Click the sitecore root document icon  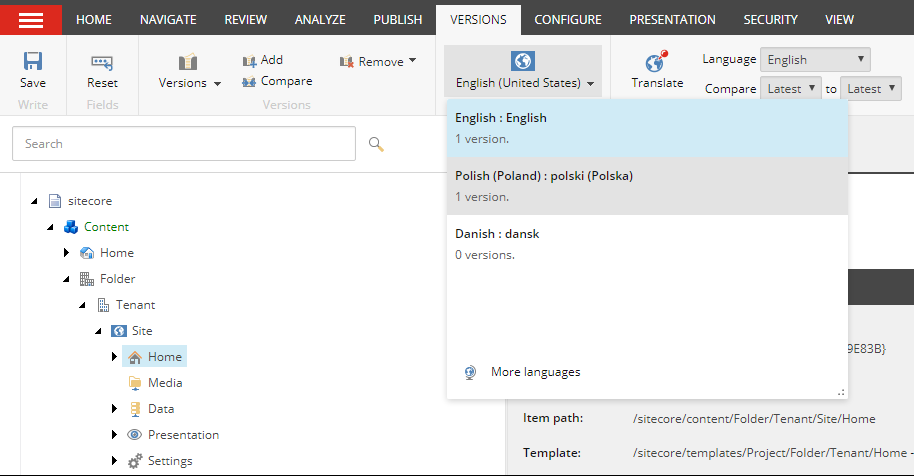tap(55, 201)
